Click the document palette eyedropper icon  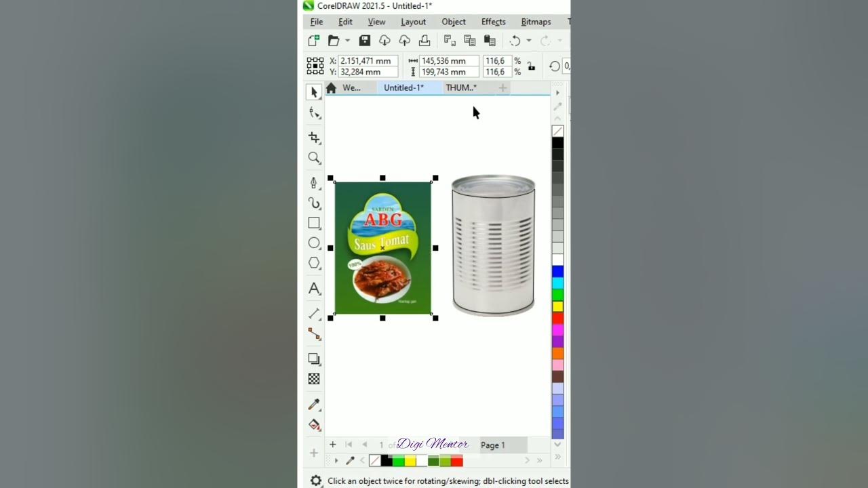(350, 461)
